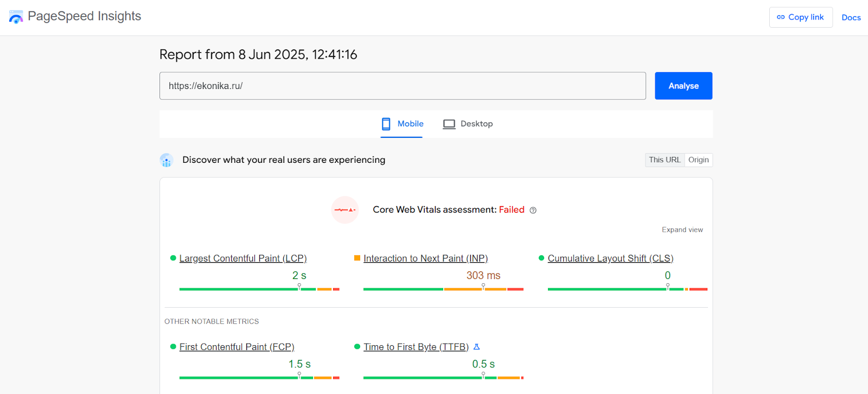Click the Core Web Vitals help question icon

[533, 211]
